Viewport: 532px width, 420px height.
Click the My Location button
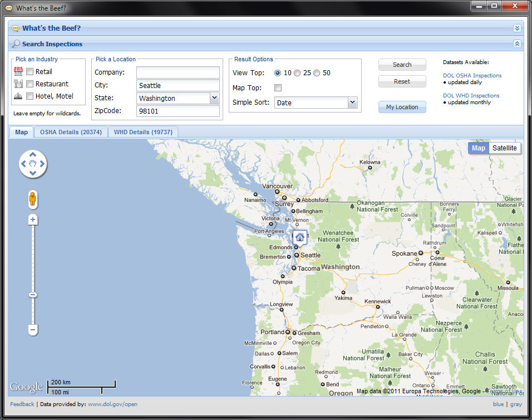[402, 107]
